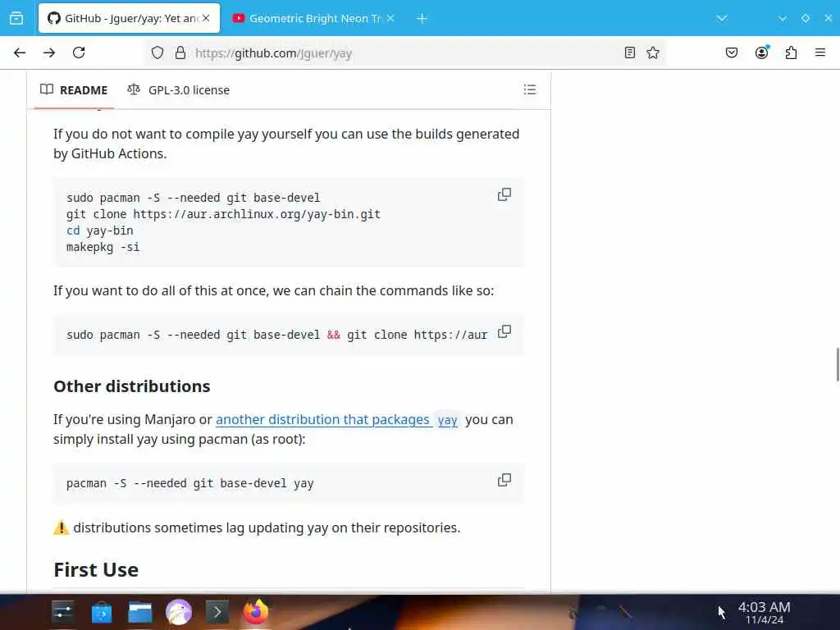Click the git clone yay-bin.git line
This screenshot has width=840, height=630.
click(x=223, y=214)
